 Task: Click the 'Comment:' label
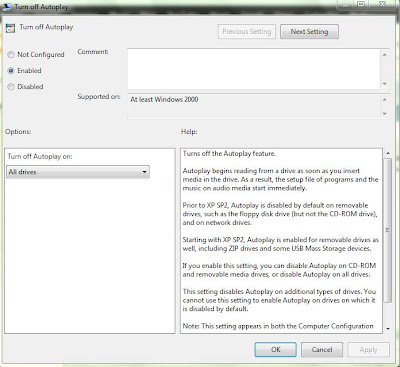click(x=93, y=52)
